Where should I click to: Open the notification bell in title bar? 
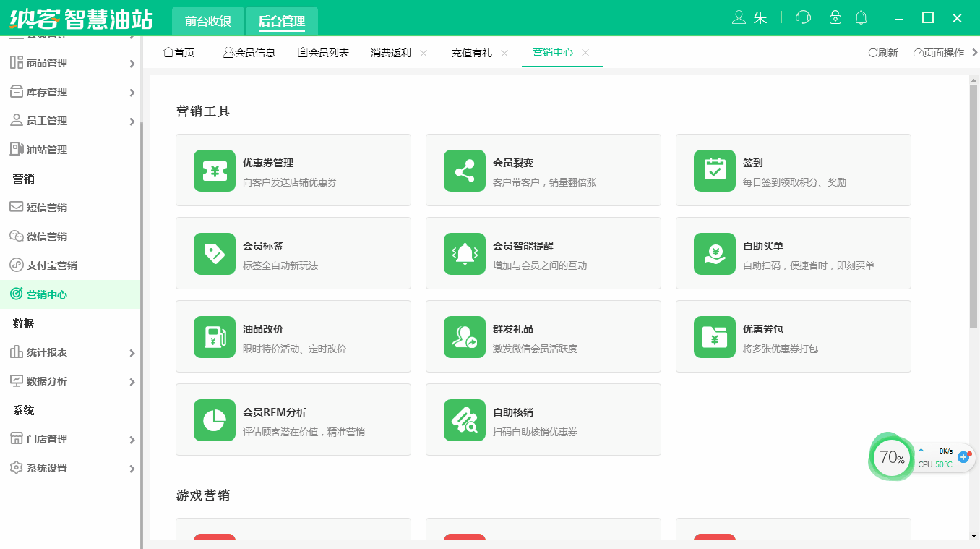[x=861, y=17]
